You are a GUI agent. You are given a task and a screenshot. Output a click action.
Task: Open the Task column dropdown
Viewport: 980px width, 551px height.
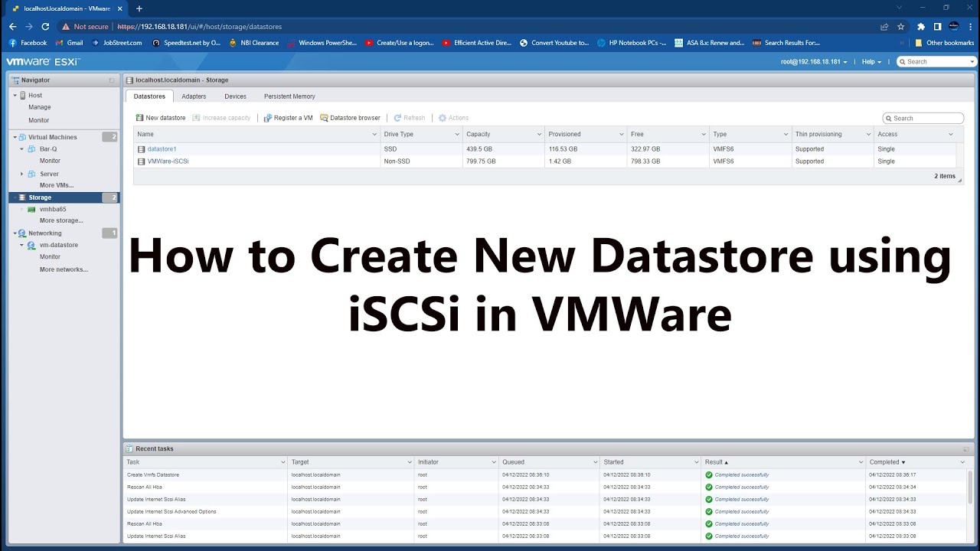click(x=283, y=462)
